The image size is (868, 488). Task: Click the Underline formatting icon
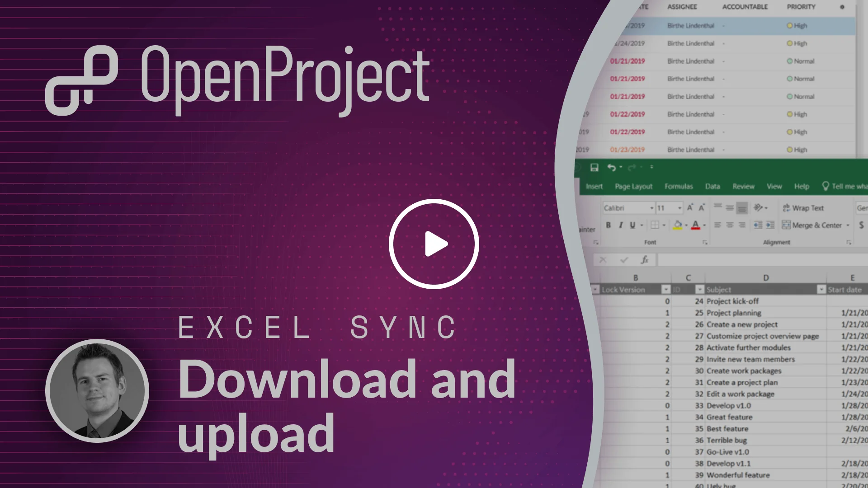(633, 225)
